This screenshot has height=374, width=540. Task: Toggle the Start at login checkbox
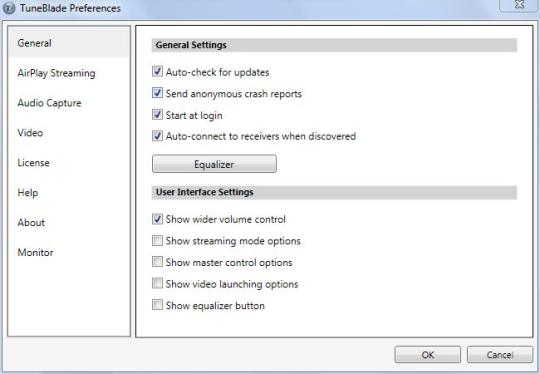pyautogui.click(x=157, y=115)
